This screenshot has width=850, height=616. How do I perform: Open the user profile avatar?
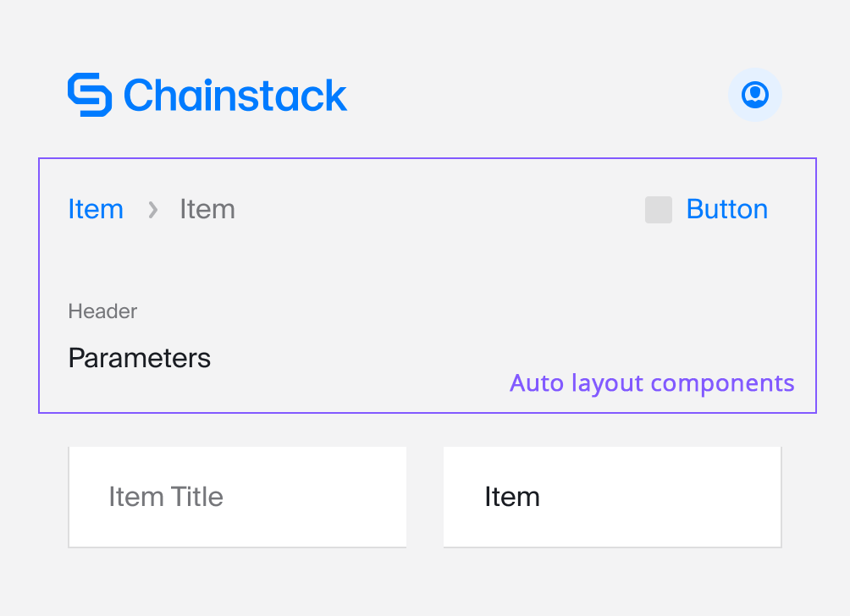point(754,95)
